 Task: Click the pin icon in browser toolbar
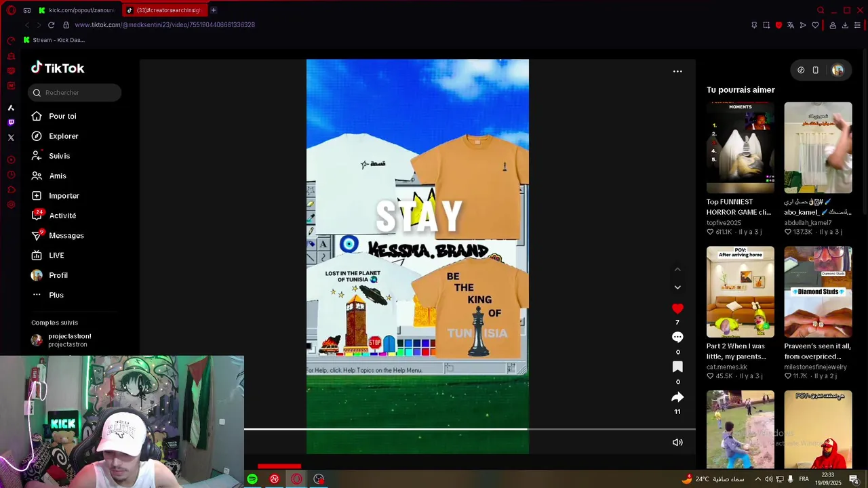click(x=754, y=25)
